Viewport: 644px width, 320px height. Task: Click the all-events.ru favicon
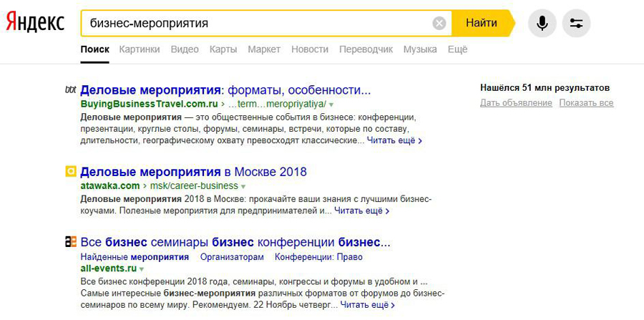point(70,242)
